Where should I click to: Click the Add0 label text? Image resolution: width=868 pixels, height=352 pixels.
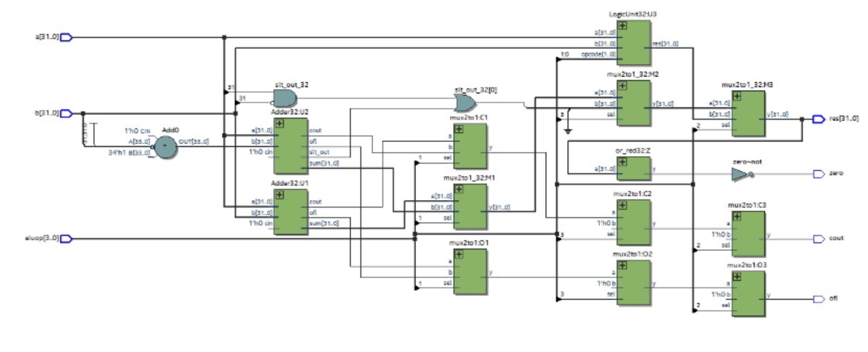170,130
